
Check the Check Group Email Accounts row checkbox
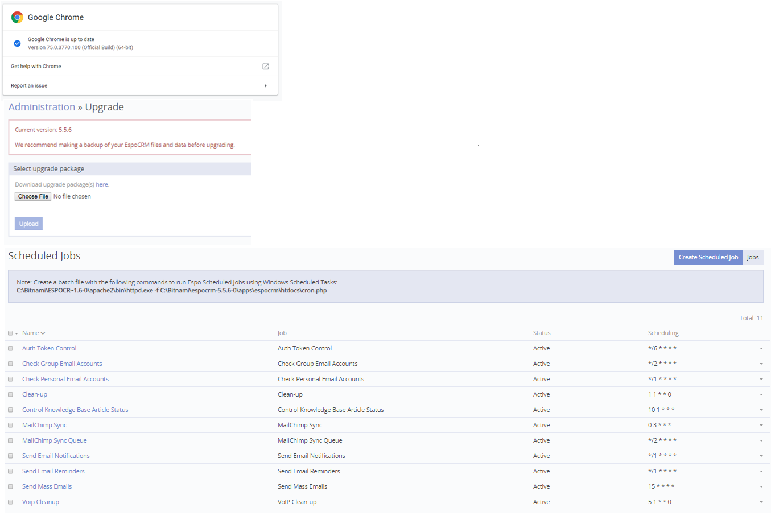(10, 364)
